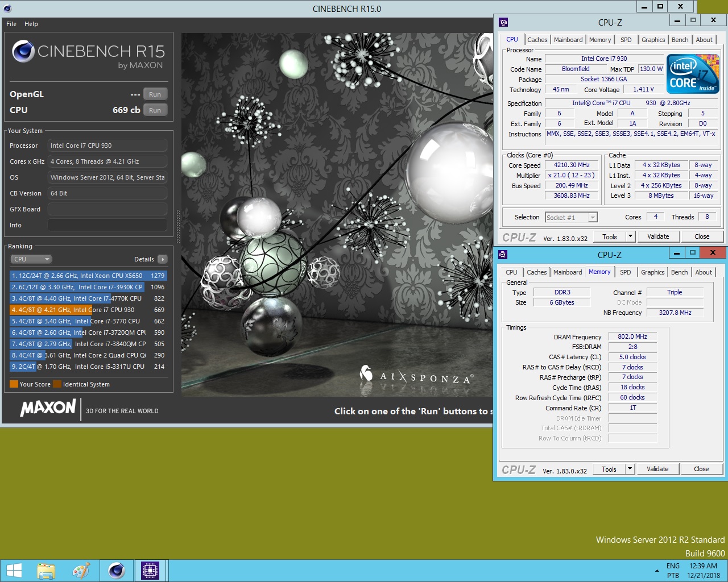Switch to Caches tab in top CPU-Z
The width and height of the screenshot is (728, 582).
[x=537, y=40]
